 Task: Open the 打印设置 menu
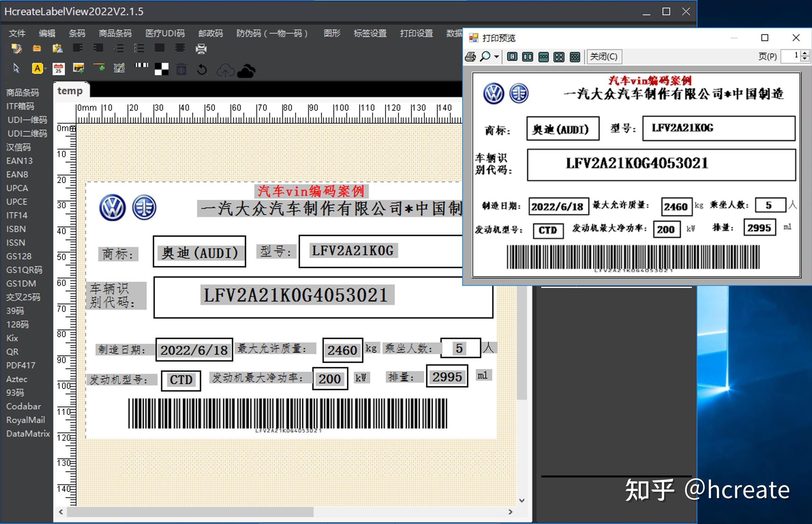417,33
